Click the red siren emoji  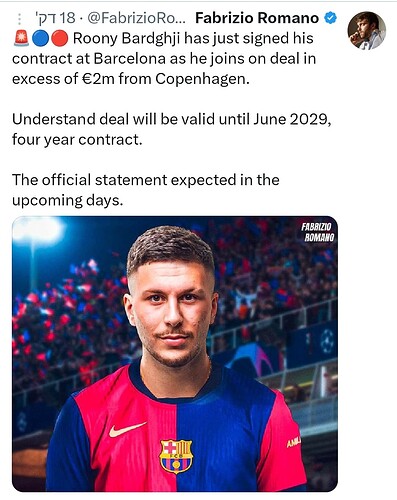21,38
